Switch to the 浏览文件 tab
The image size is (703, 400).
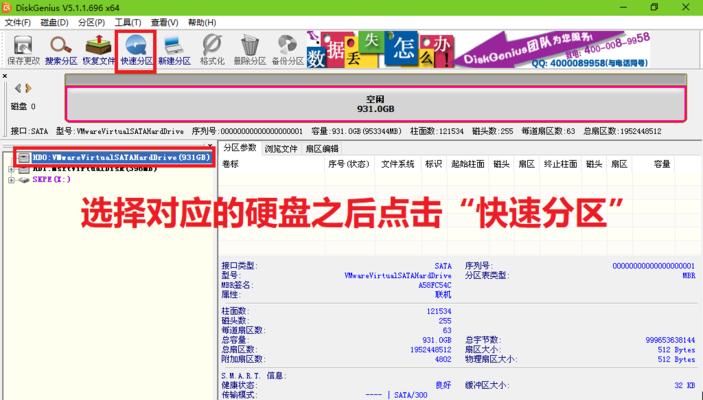click(x=281, y=149)
